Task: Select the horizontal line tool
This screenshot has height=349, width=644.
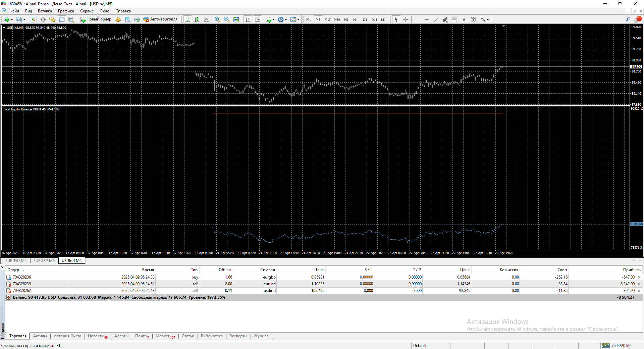Action: tap(426, 19)
